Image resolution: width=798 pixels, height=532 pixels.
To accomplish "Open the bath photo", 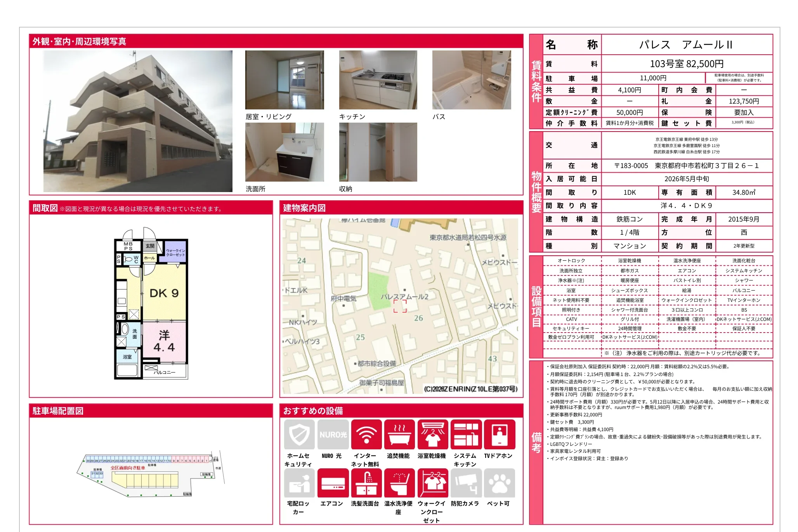I will pos(472,80).
